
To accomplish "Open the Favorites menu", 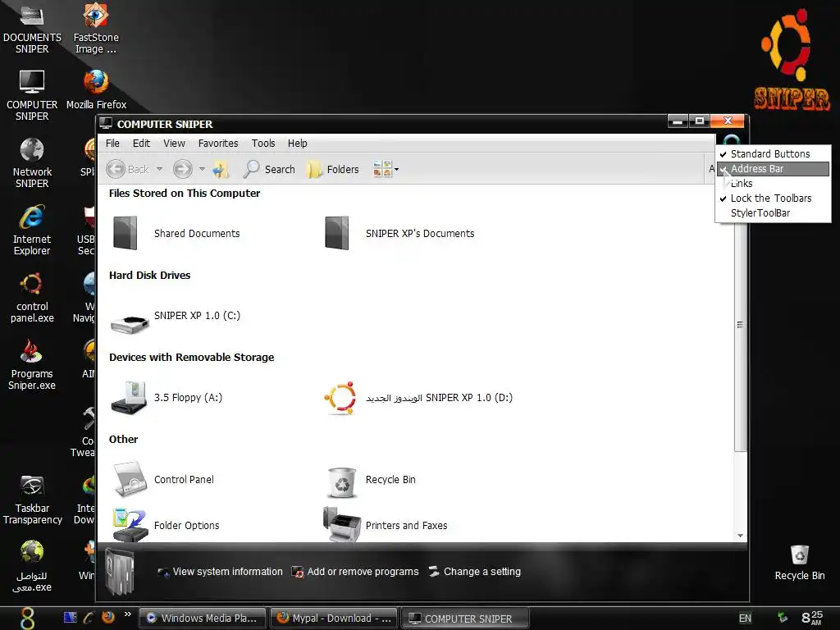I will pyautogui.click(x=218, y=143).
